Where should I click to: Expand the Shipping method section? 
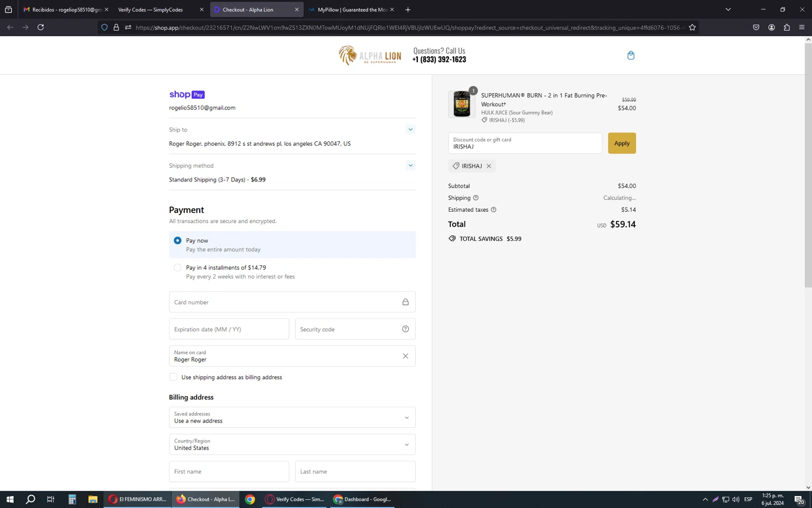coord(410,166)
